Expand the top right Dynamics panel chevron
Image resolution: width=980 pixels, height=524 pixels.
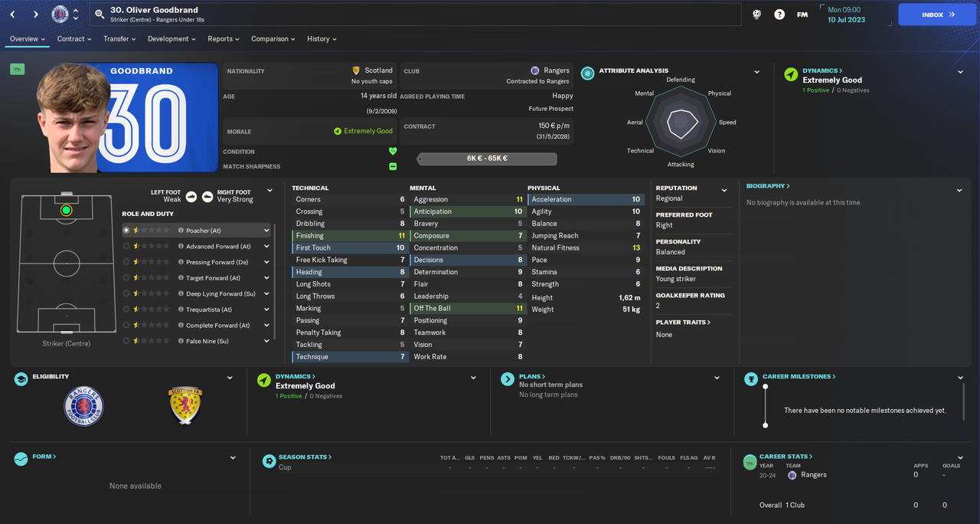click(960, 72)
